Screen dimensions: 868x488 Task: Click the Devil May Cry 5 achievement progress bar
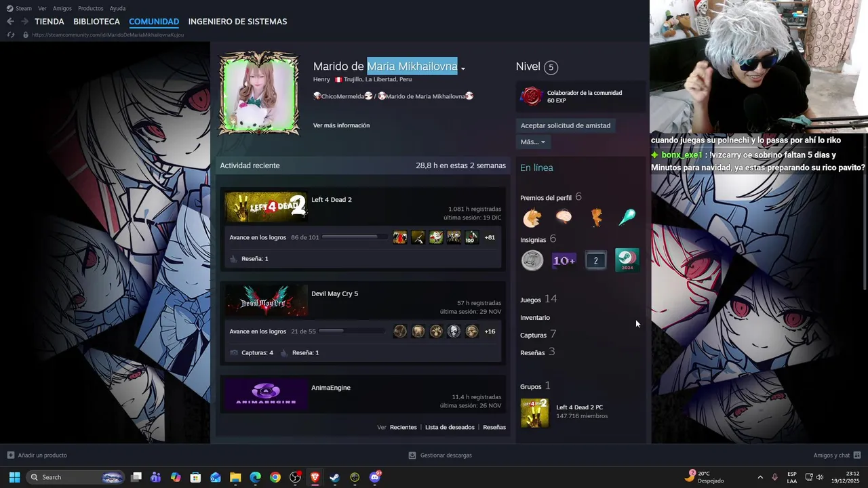tap(351, 331)
